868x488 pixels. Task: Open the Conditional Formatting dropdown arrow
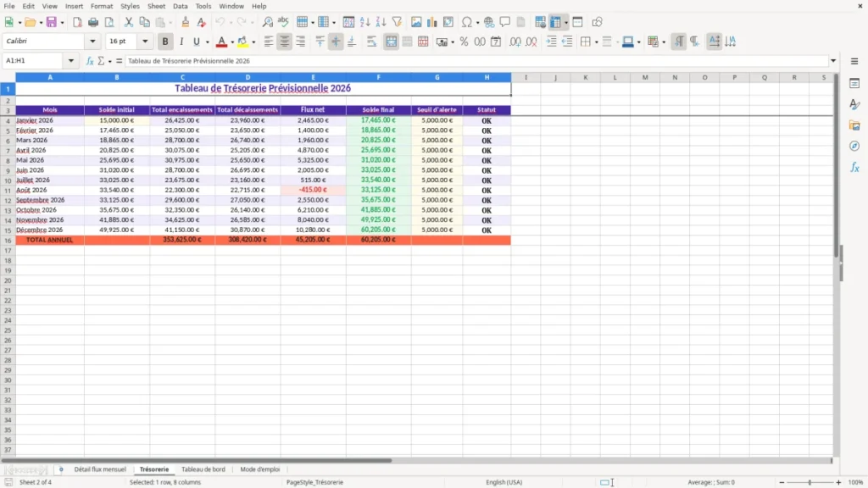click(x=664, y=42)
